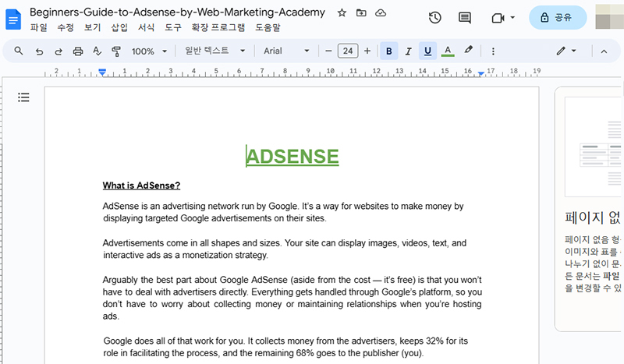This screenshot has height=364, width=624.
Task: Increase font size with plus button
Action: tap(367, 51)
